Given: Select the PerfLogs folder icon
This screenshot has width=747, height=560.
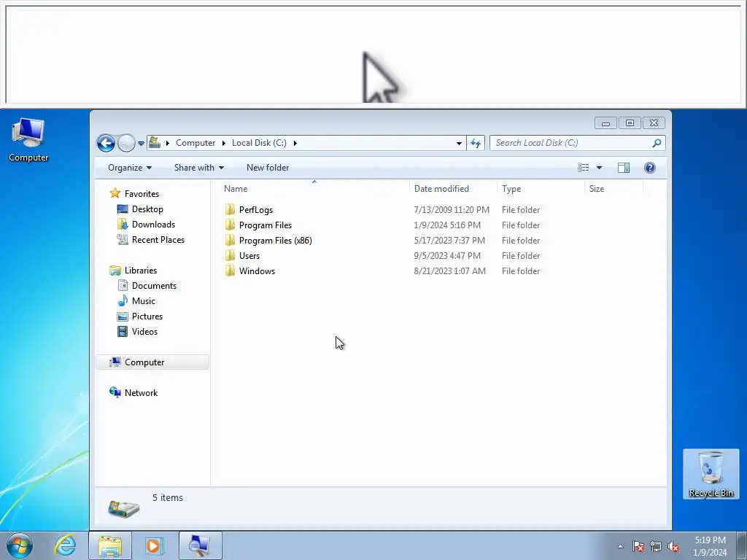Looking at the screenshot, I should 230,209.
